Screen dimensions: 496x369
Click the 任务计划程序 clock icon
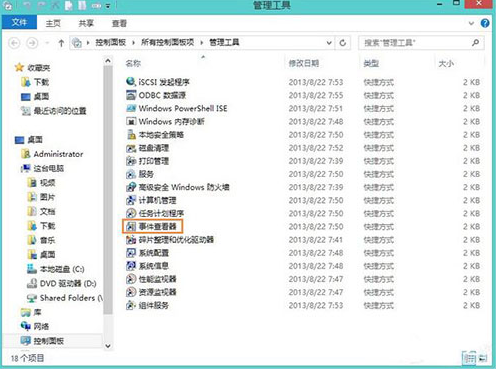pos(131,213)
